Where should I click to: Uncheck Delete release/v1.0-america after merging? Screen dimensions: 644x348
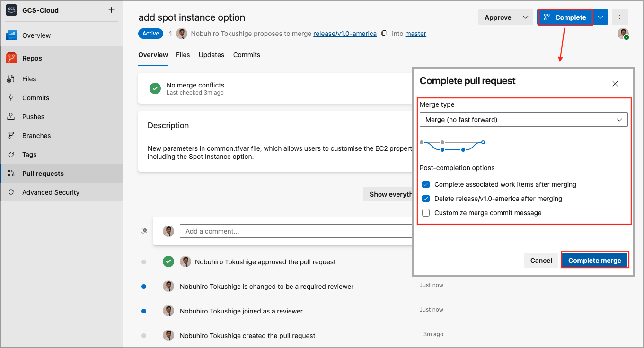pos(426,199)
